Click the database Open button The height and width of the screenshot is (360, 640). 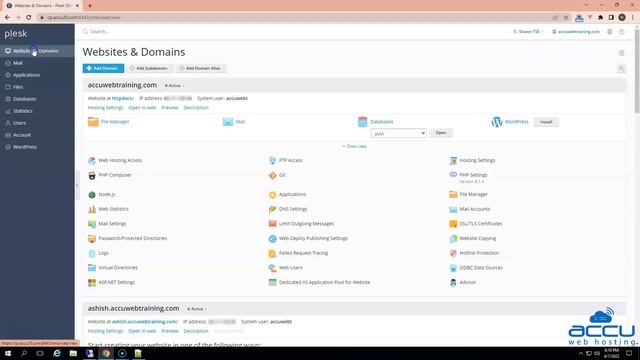click(x=441, y=133)
